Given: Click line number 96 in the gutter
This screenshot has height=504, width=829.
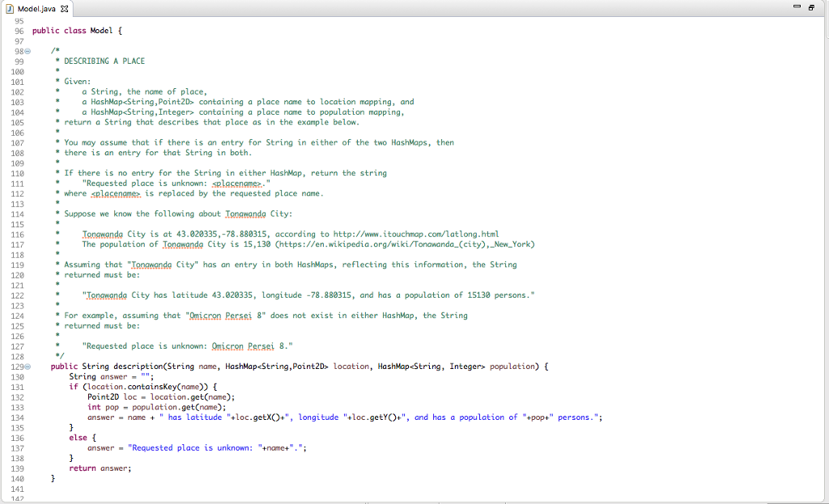Looking at the screenshot, I should [x=19, y=30].
